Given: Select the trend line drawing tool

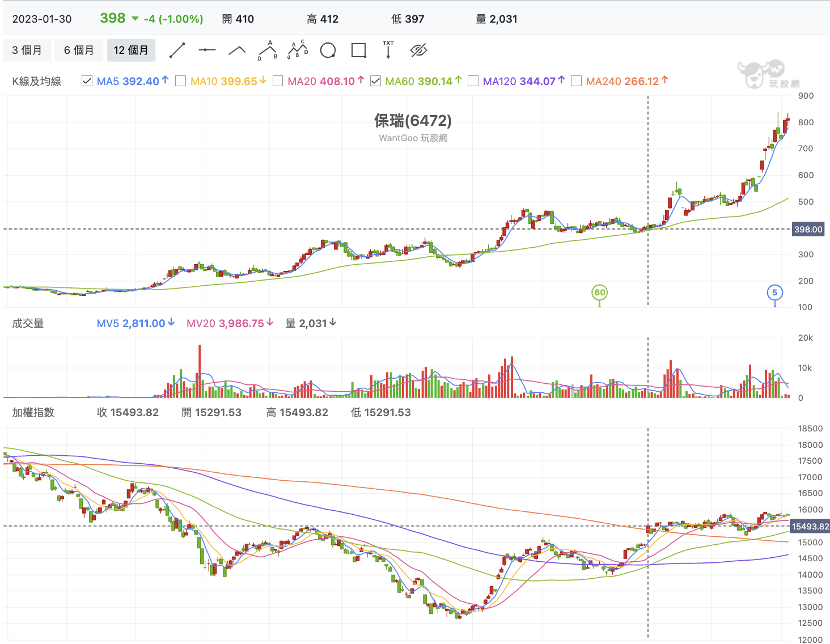Looking at the screenshot, I should tap(177, 50).
